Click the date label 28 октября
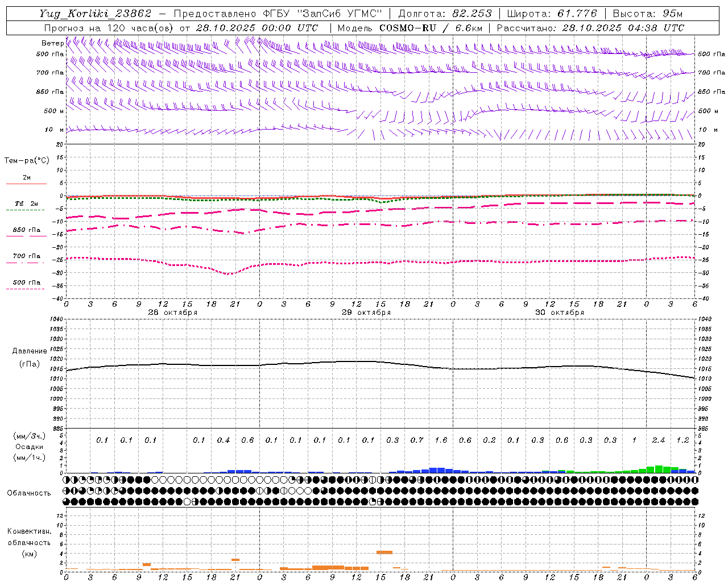The image size is (728, 582). (x=173, y=312)
